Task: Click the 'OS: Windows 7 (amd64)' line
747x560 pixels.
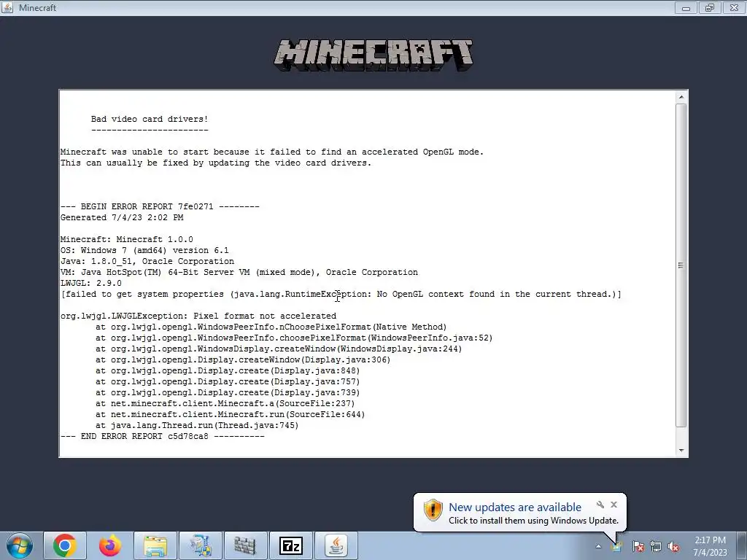Action: pos(145,251)
